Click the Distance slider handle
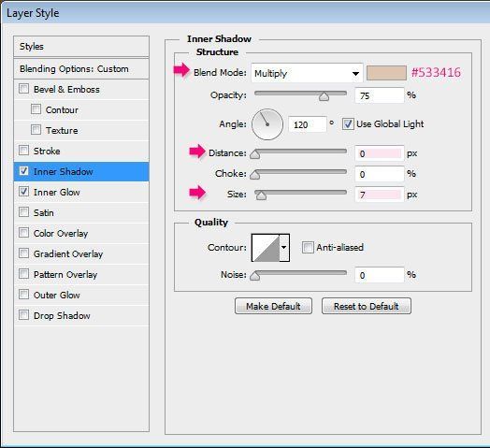Screen dimensions: 490x448 point(255,154)
